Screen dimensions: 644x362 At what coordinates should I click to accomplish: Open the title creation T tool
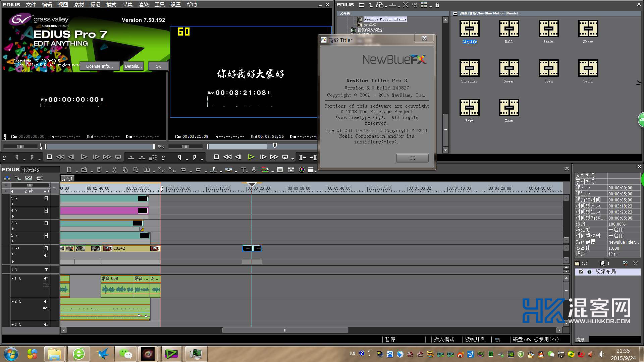[243, 170]
